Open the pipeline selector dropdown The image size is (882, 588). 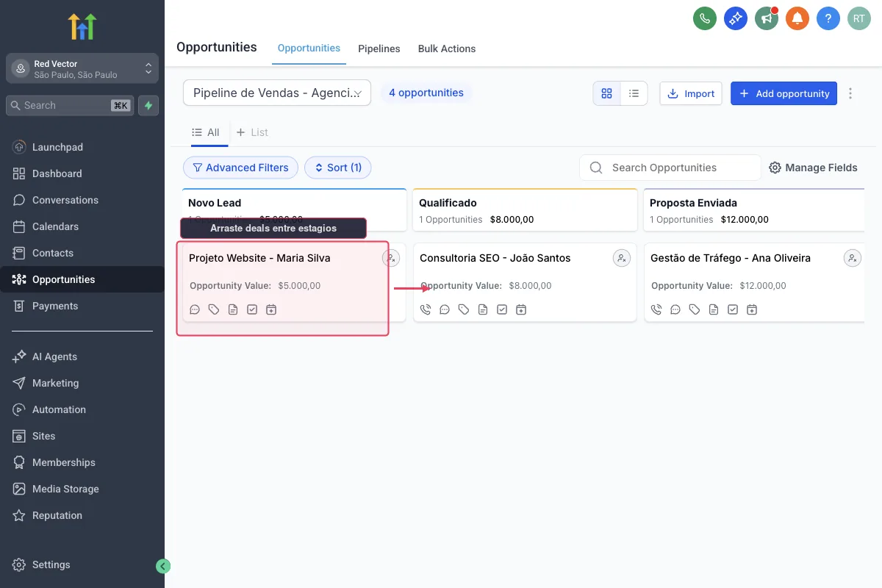pyautogui.click(x=277, y=93)
